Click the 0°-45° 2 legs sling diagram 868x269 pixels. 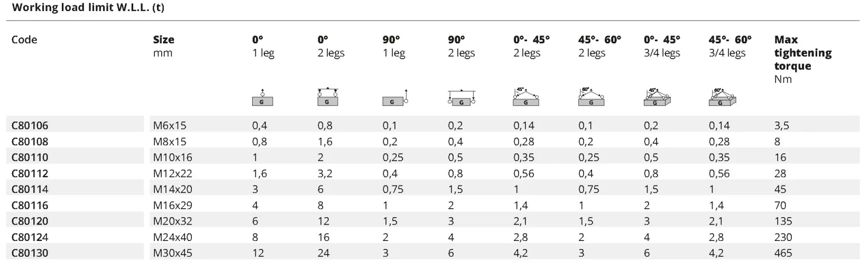526,97
